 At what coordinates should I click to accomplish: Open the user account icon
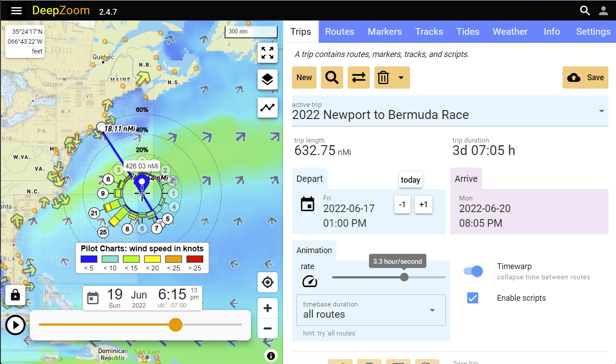pyautogui.click(x=604, y=11)
